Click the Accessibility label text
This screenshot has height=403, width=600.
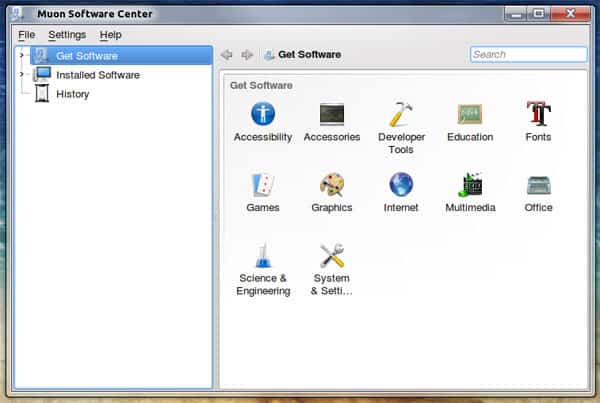tap(263, 137)
